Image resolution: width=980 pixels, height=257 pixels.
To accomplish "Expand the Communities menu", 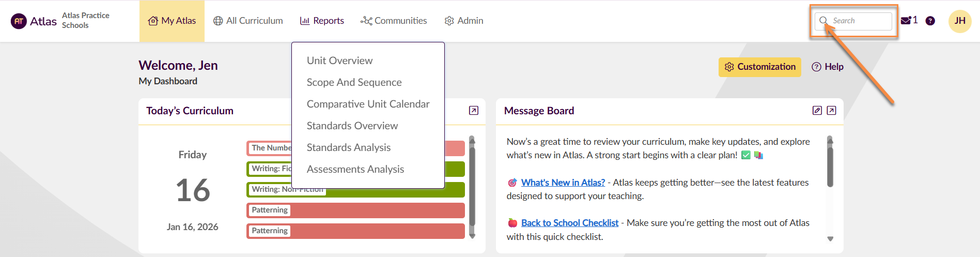I will [x=394, y=21].
